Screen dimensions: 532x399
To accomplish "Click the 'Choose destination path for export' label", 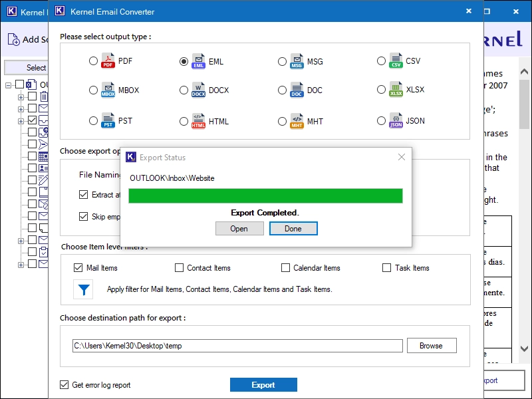I will pyautogui.click(x=123, y=318).
